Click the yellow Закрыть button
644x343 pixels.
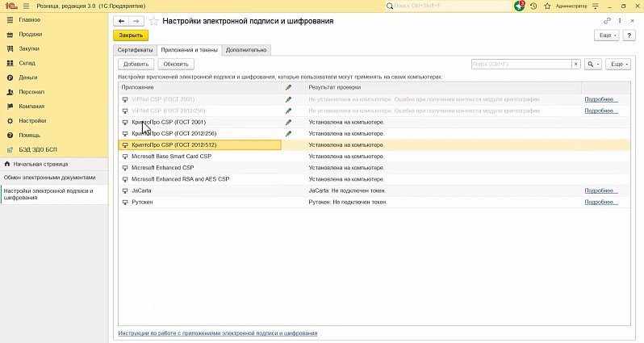(x=131, y=36)
